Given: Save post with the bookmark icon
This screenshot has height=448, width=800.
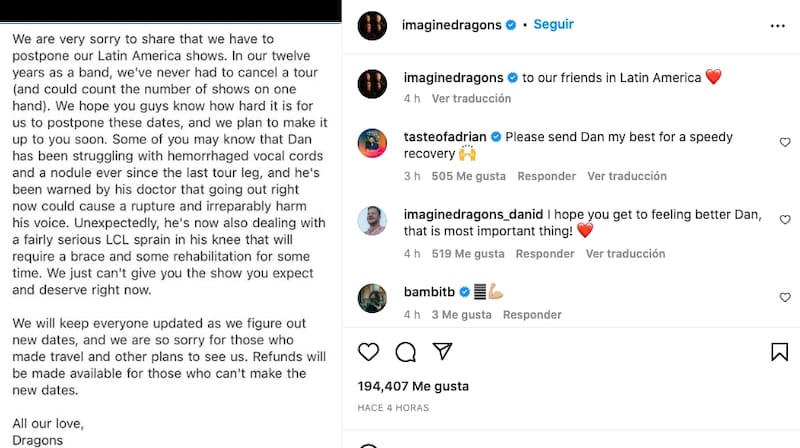Looking at the screenshot, I should click(779, 352).
